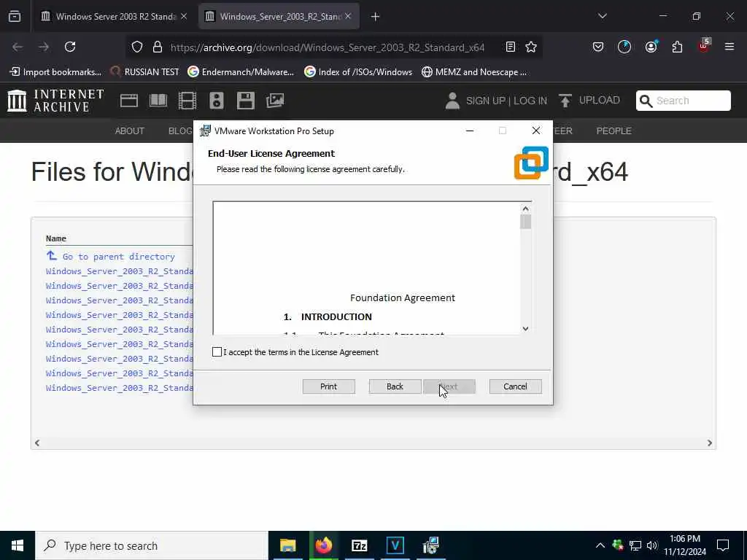Viewport: 747px width, 560px height.
Task: Click the license text scroll up arrow
Action: click(x=525, y=209)
